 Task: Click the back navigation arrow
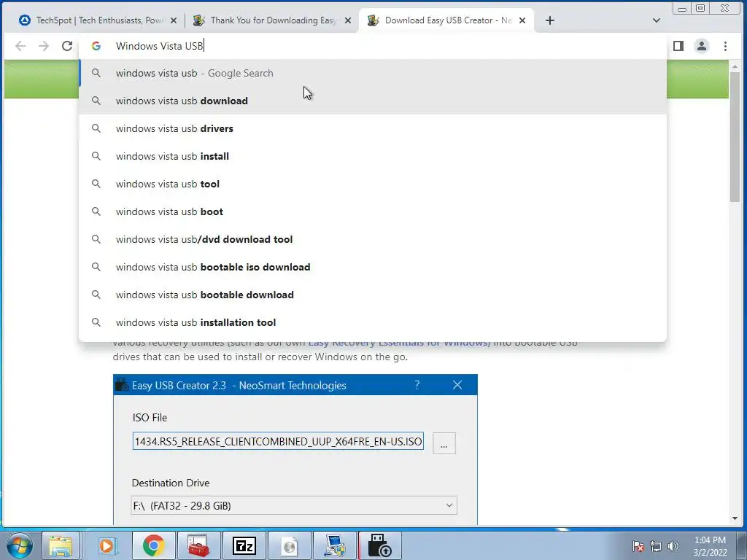(x=20, y=46)
